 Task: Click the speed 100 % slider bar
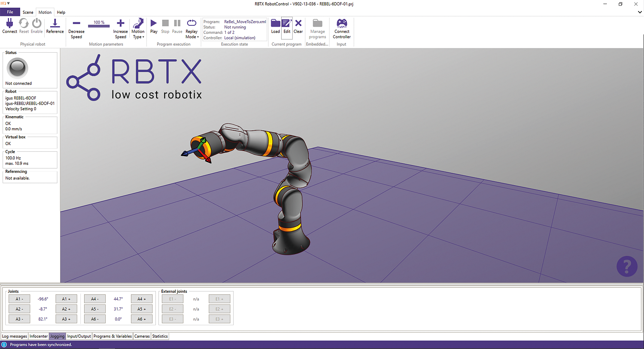99,26
